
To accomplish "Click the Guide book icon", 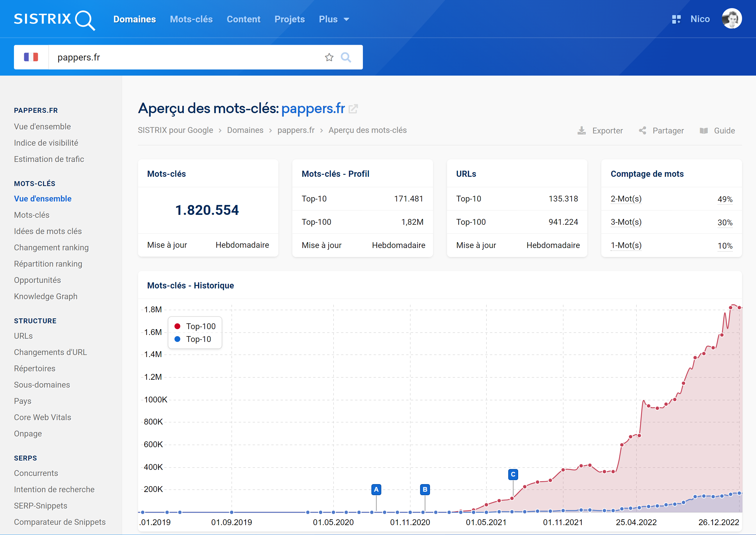I will [x=704, y=131].
